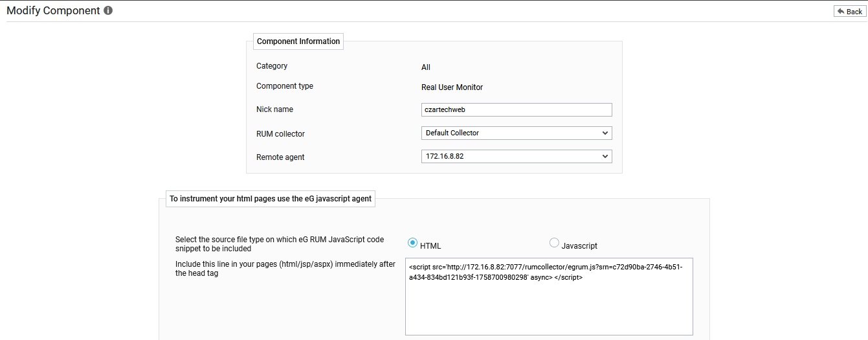Click the Modify Component page title
The height and width of the screenshot is (340, 868).
pos(53,10)
